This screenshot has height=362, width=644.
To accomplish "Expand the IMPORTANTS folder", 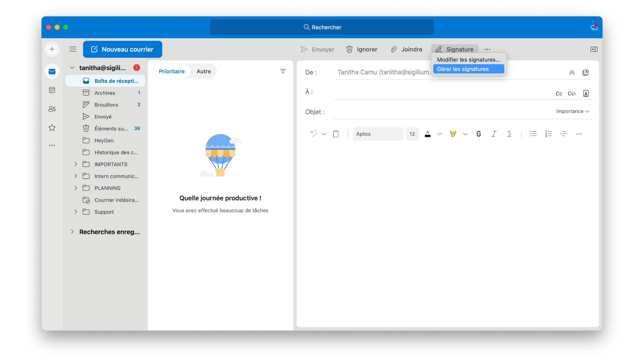I will pyautogui.click(x=76, y=164).
